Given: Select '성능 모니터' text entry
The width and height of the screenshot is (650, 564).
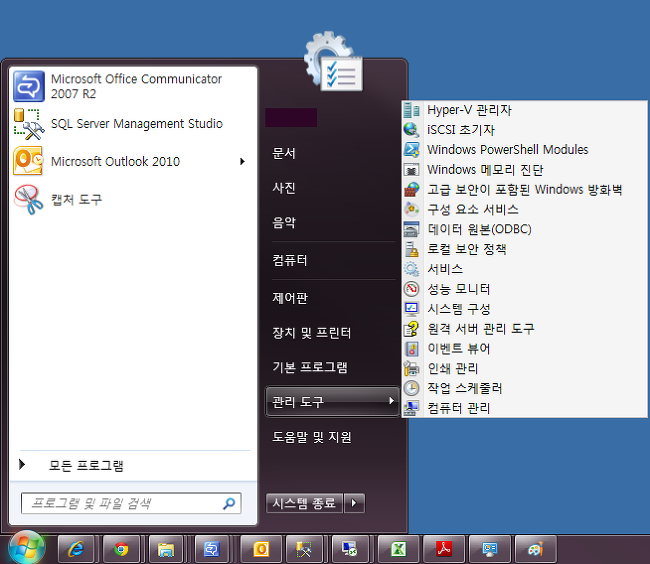Looking at the screenshot, I should (459, 289).
